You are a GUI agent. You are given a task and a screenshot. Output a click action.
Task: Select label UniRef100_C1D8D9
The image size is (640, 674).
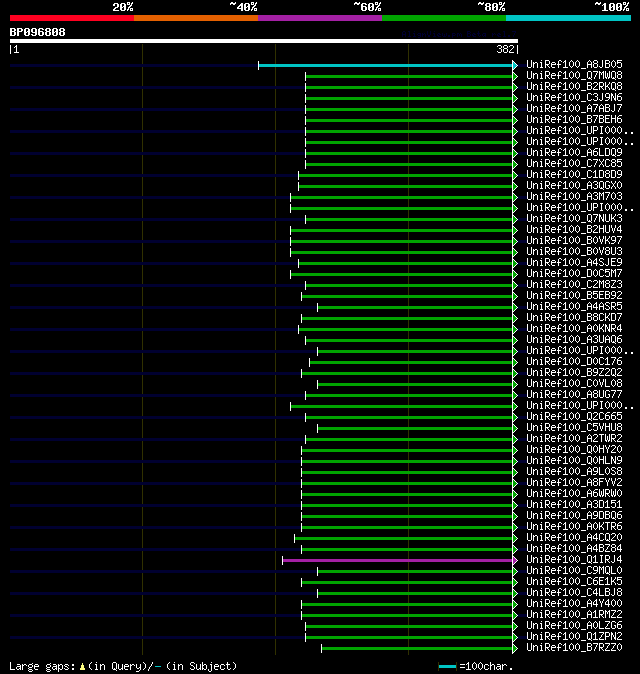(x=574, y=175)
